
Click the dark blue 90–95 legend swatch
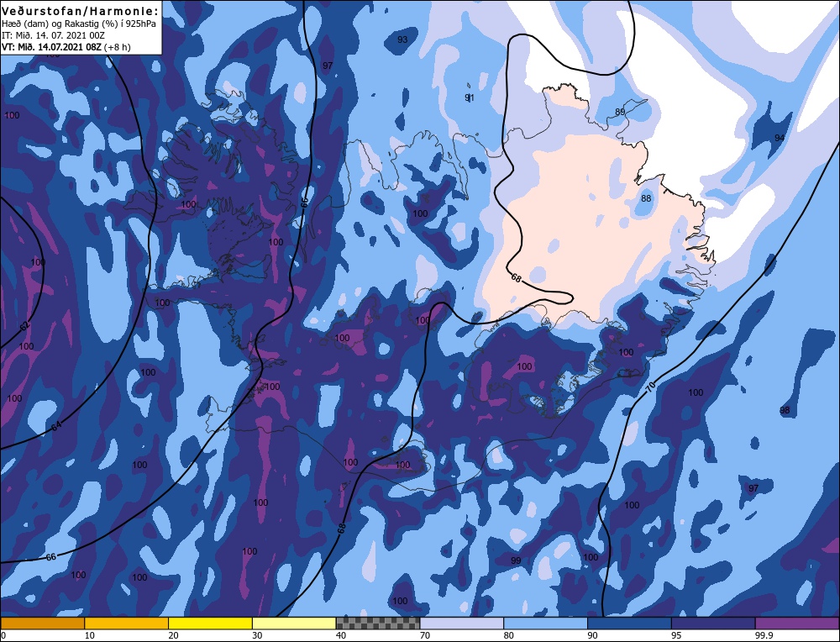pyautogui.click(x=629, y=624)
